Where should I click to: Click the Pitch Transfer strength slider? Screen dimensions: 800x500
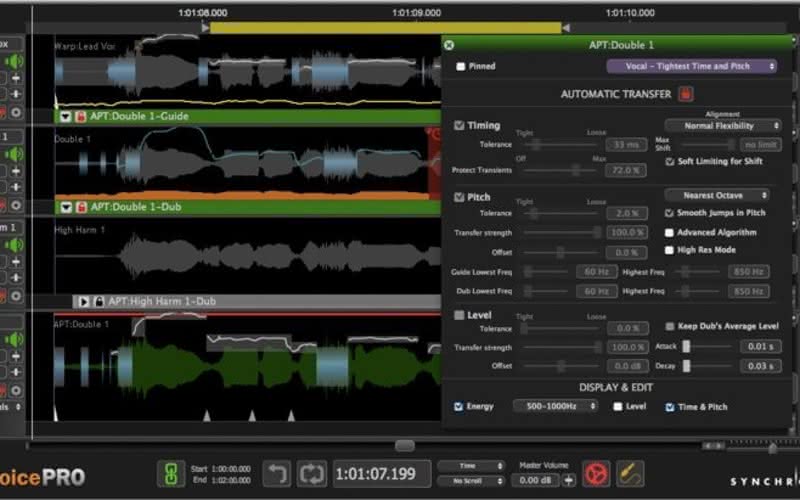click(x=562, y=233)
